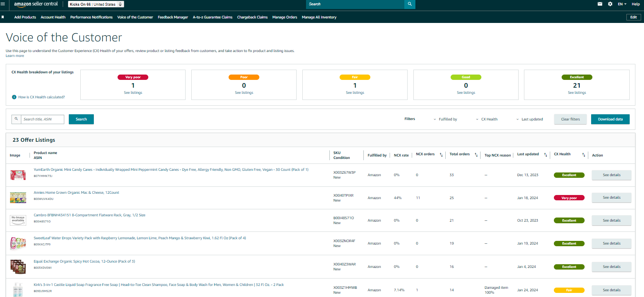This screenshot has height=297, width=644.
Task: Open 'How is CX Health calculated?' link
Action: click(x=41, y=97)
